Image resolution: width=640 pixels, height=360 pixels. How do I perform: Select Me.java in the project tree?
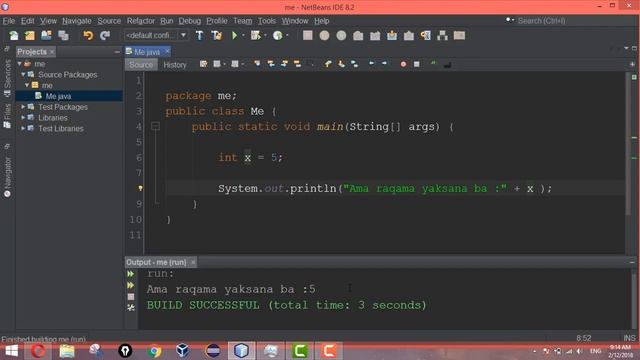58,96
